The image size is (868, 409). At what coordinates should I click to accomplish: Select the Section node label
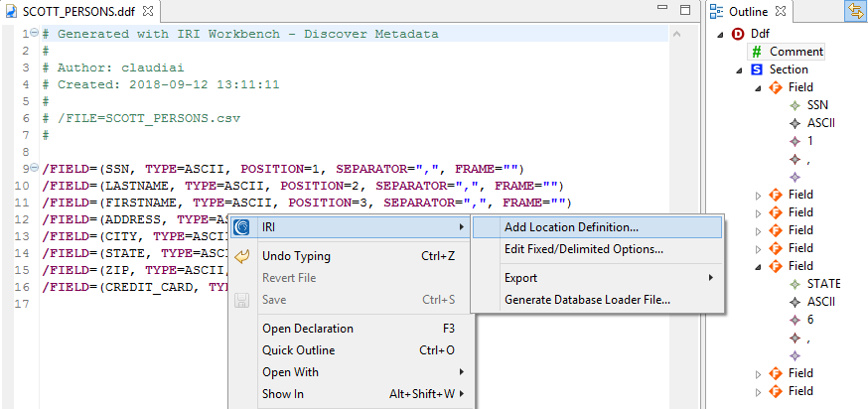pyautogui.click(x=789, y=69)
